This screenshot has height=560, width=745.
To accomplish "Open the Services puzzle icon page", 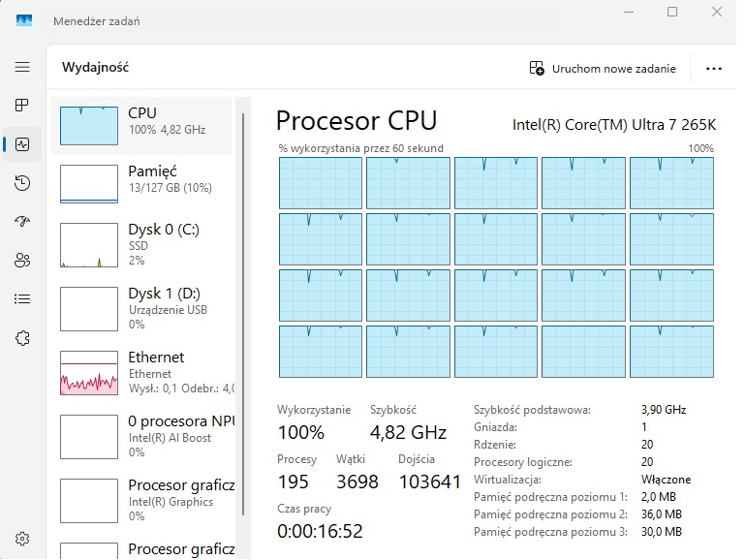I will pyautogui.click(x=22, y=338).
